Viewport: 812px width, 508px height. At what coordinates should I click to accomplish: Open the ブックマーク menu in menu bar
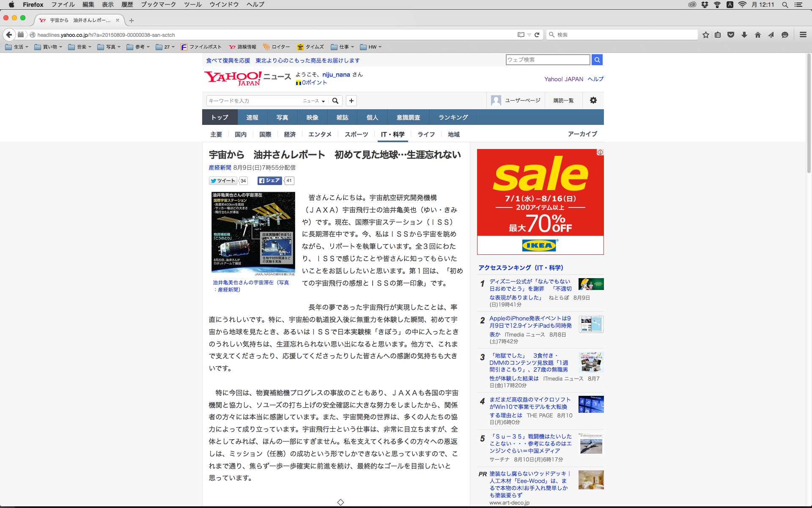pos(158,5)
